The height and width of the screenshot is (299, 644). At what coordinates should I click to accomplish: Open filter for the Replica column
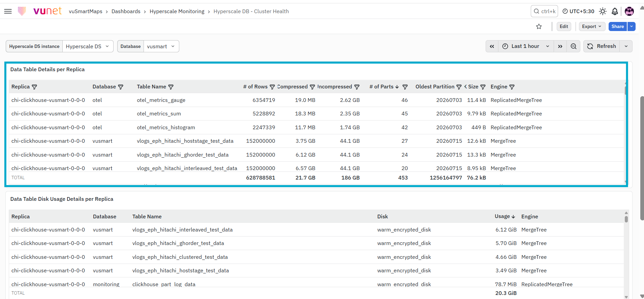[34, 87]
